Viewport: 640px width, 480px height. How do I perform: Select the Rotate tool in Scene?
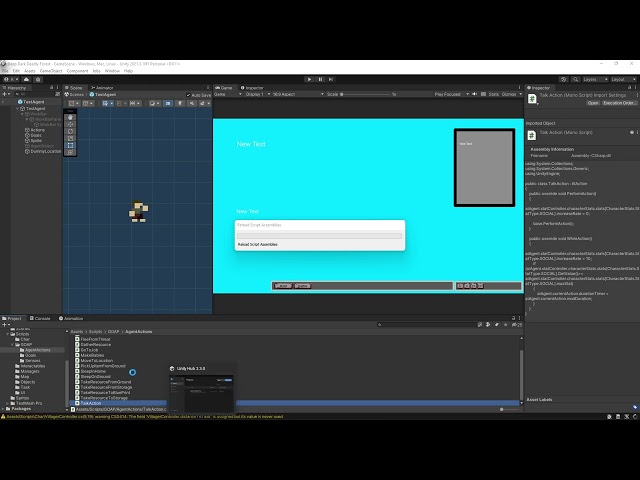click(70, 131)
